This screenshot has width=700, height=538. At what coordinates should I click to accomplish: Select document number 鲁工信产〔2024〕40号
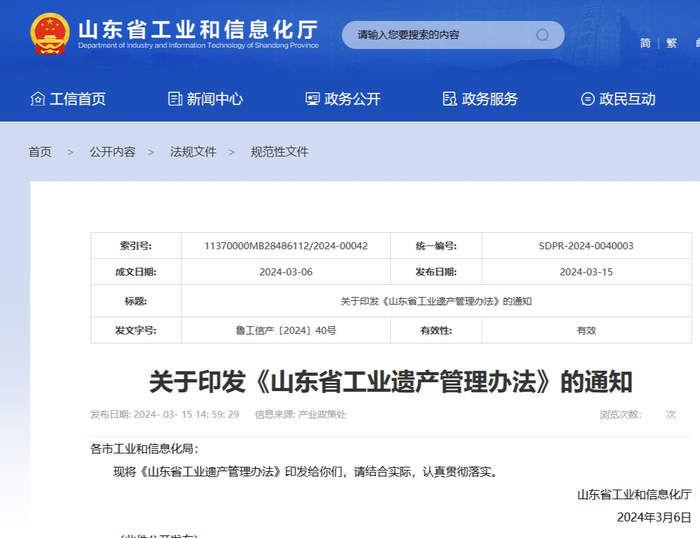(x=286, y=330)
